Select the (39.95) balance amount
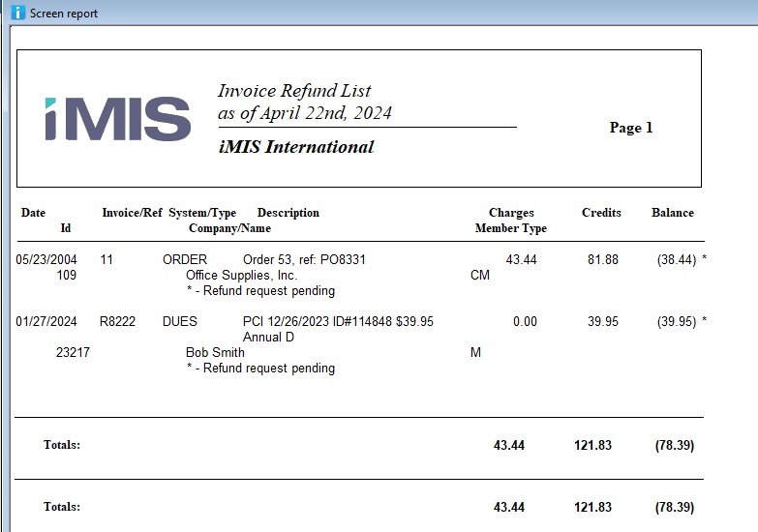This screenshot has width=758, height=532. 676,322
